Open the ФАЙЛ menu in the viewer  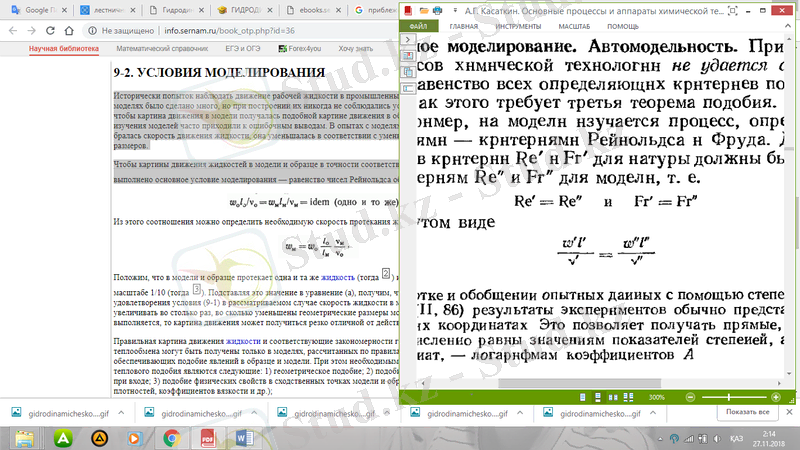[418, 26]
